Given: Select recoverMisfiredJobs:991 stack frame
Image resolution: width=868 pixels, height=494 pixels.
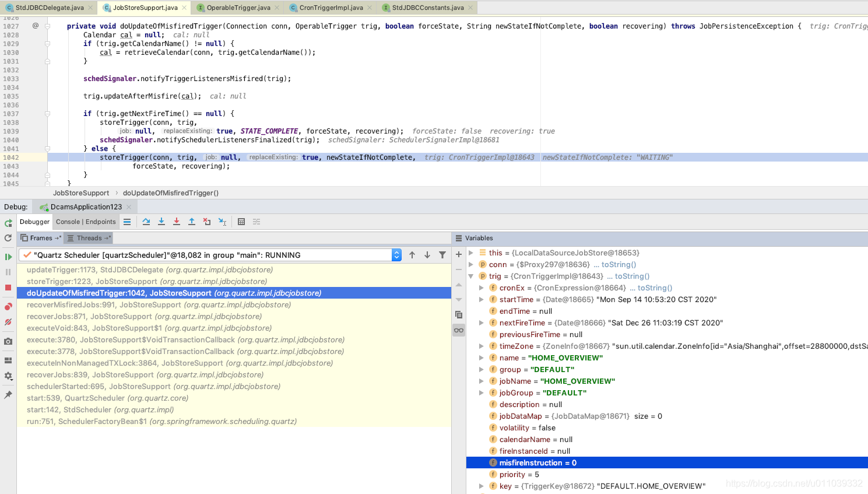Looking at the screenshot, I should click(234, 304).
